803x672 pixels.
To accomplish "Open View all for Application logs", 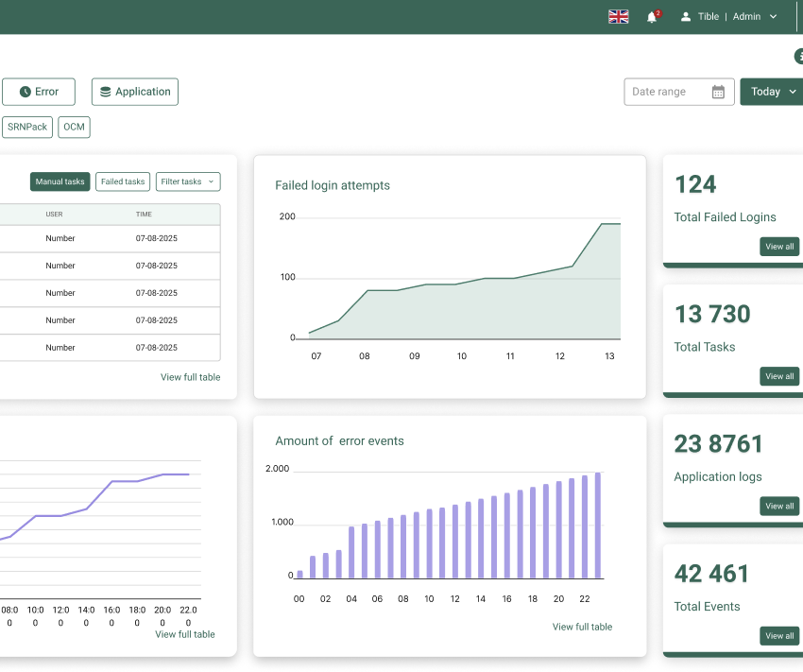I will pos(779,506).
